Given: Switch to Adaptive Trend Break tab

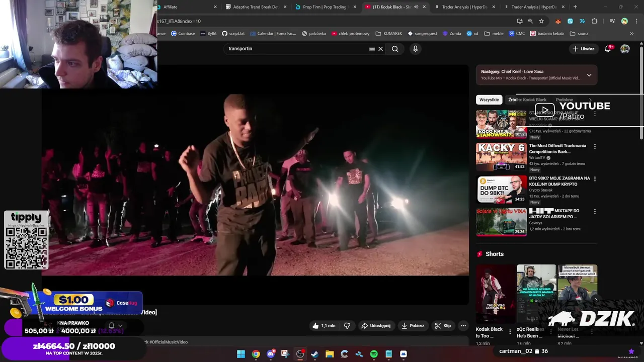Looking at the screenshot, I should tap(256, 7).
